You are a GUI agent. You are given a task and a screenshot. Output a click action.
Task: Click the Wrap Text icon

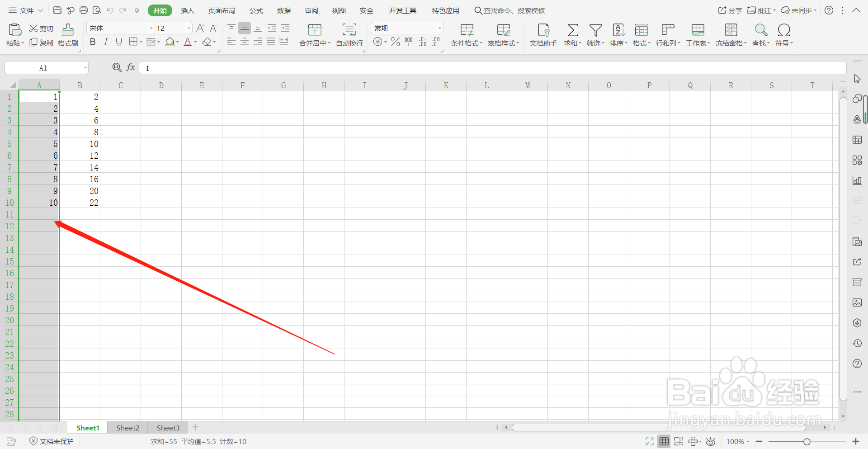coord(349,30)
